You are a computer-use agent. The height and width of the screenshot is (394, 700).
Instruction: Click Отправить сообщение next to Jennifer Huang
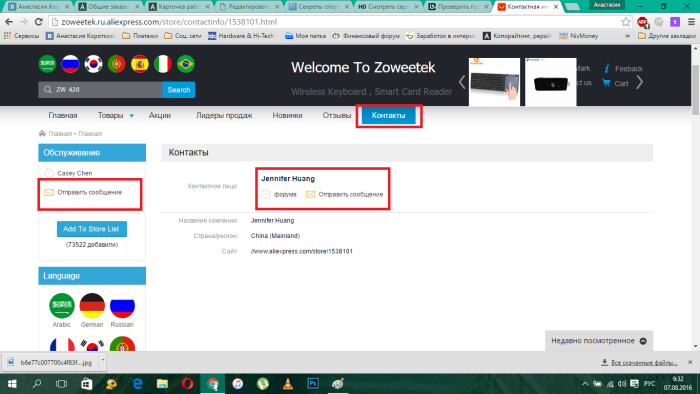(x=350, y=194)
